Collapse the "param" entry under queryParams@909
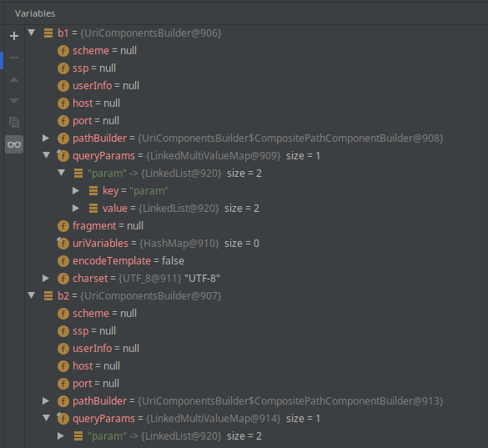The width and height of the screenshot is (488, 448). pos(61,173)
